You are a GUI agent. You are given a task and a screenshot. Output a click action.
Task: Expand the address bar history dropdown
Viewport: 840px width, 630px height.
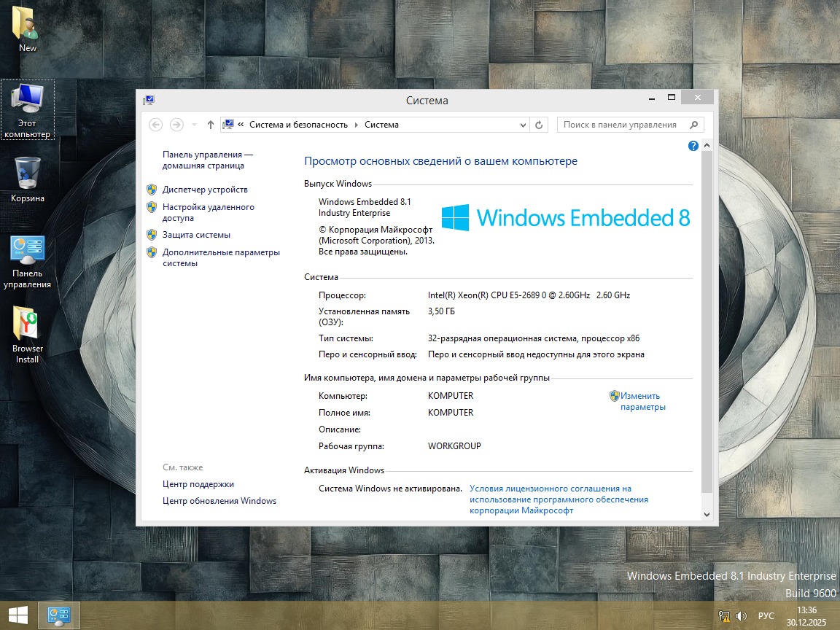click(523, 125)
